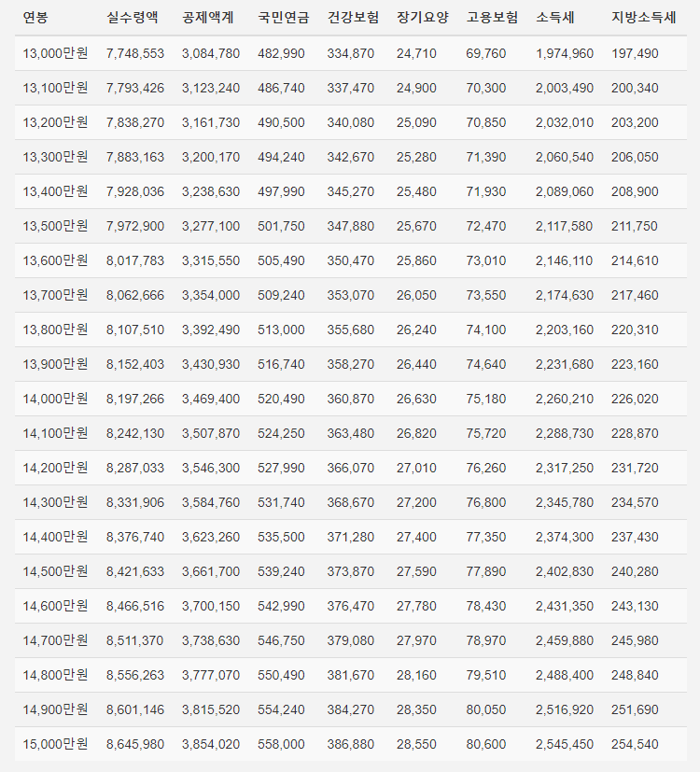Viewport: 700px width, 772px height.
Task: Click income tax value 2,545,450
Action: click(564, 744)
